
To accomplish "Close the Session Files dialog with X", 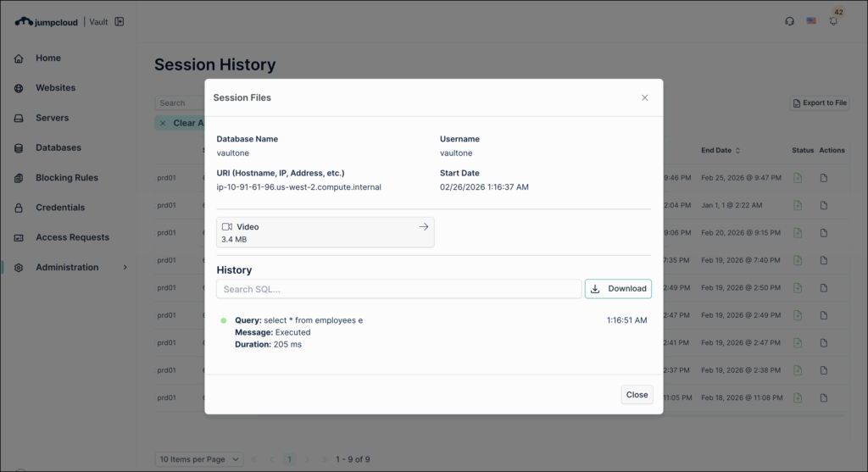I will pyautogui.click(x=644, y=97).
